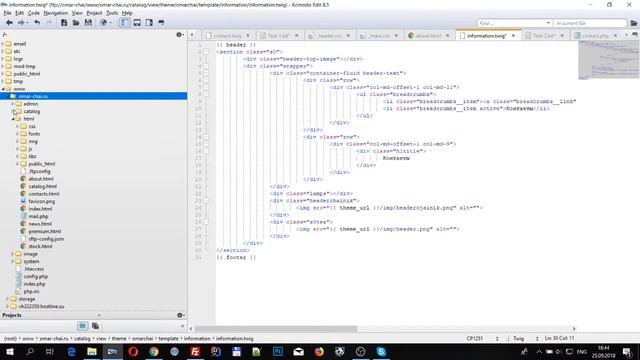This screenshot has height=360, width=640.
Task: Open the Places panel gear menu
Action: click(x=180, y=35)
